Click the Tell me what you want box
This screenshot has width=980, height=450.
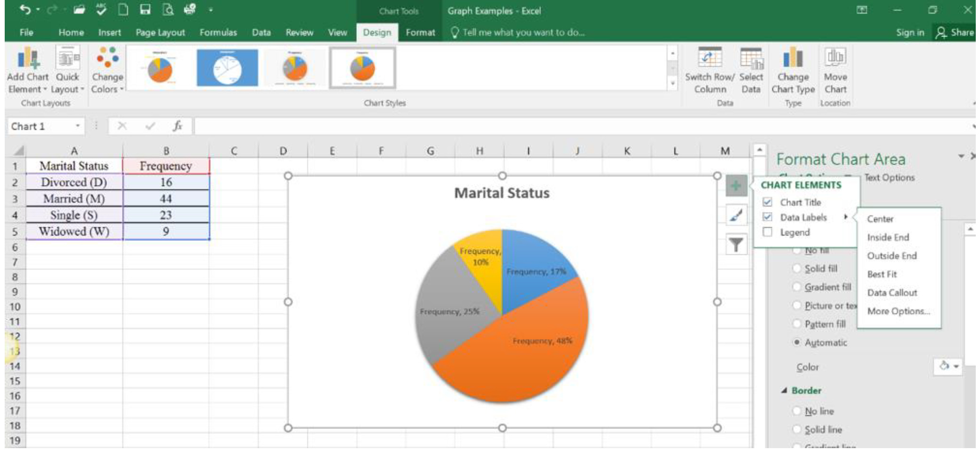pos(518,32)
